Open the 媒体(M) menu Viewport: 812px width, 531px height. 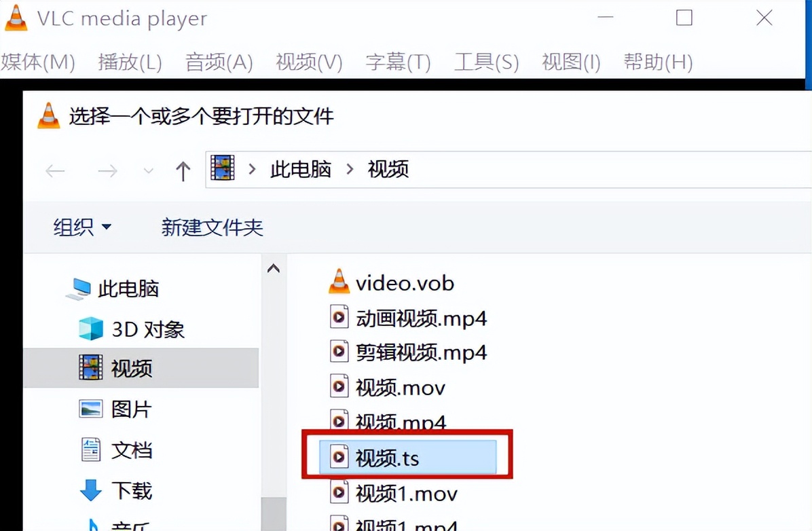pyautogui.click(x=38, y=62)
